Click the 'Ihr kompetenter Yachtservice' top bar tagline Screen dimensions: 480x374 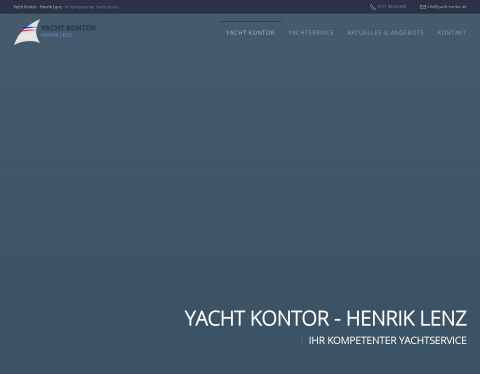pyautogui.click(x=92, y=7)
